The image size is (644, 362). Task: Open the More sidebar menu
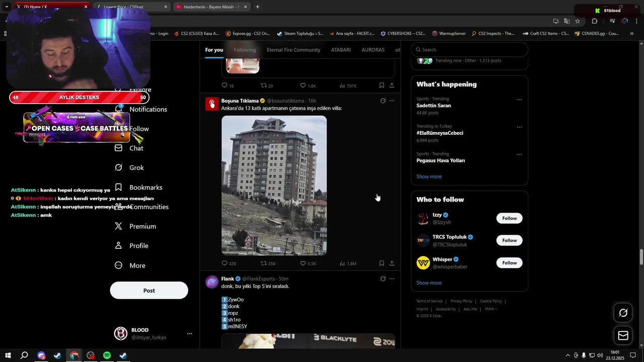click(130, 265)
